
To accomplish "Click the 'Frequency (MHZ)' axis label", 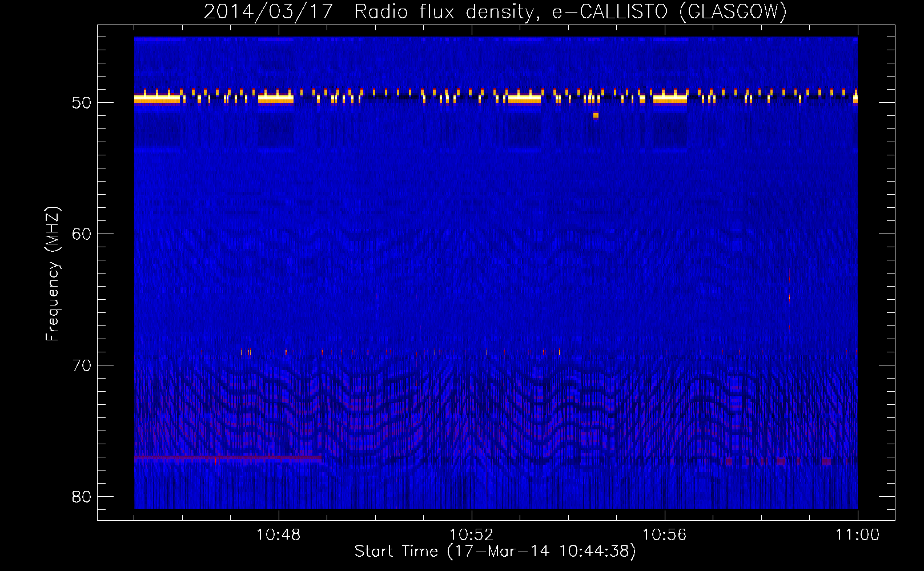I will (x=53, y=274).
